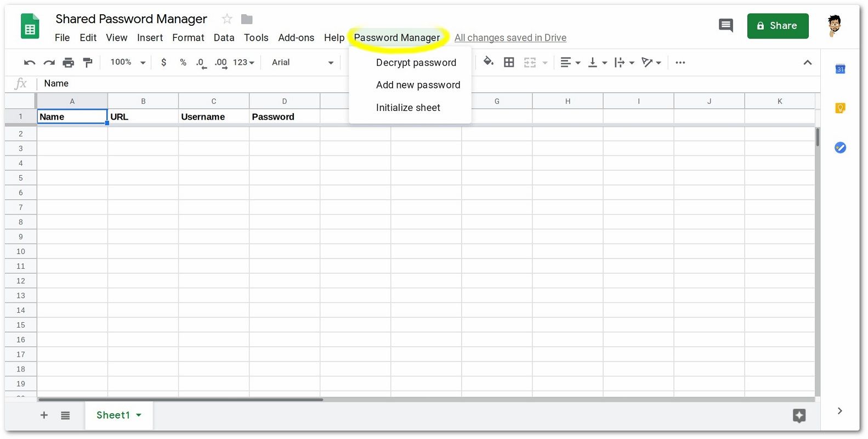The width and height of the screenshot is (868, 439).
Task: Select cell B1 containing URL
Action: click(x=143, y=116)
